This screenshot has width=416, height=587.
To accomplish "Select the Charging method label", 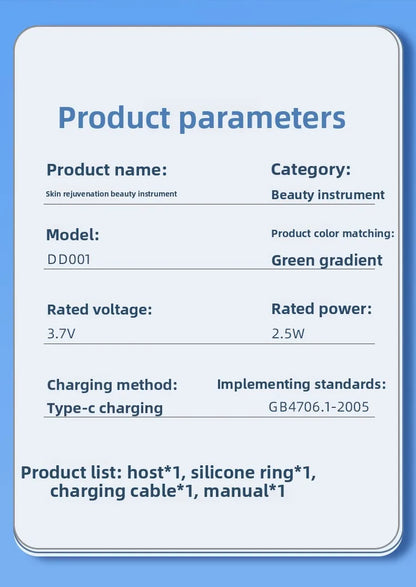I will [x=112, y=385].
